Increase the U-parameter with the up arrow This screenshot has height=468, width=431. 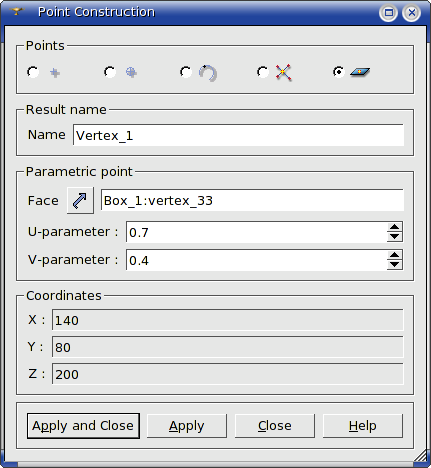395,227
